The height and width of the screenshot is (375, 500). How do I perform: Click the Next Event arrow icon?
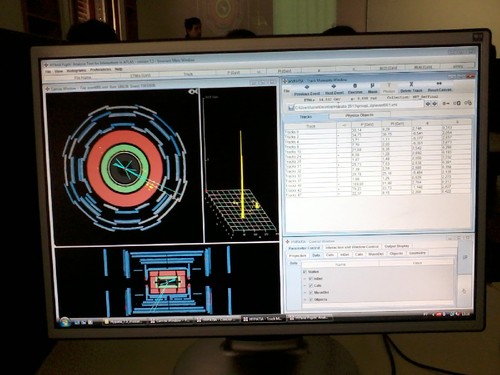[334, 86]
